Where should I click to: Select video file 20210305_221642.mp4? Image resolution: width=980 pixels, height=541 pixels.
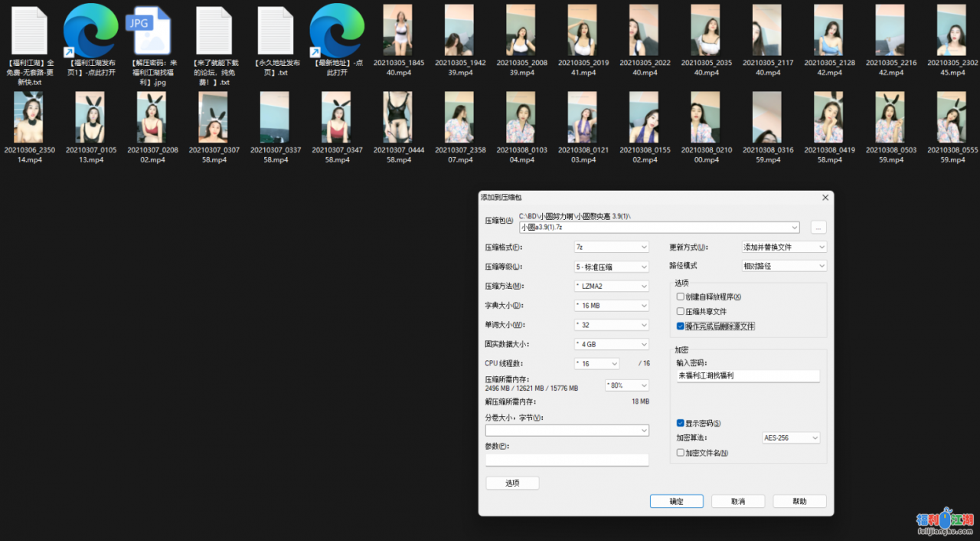[890, 31]
